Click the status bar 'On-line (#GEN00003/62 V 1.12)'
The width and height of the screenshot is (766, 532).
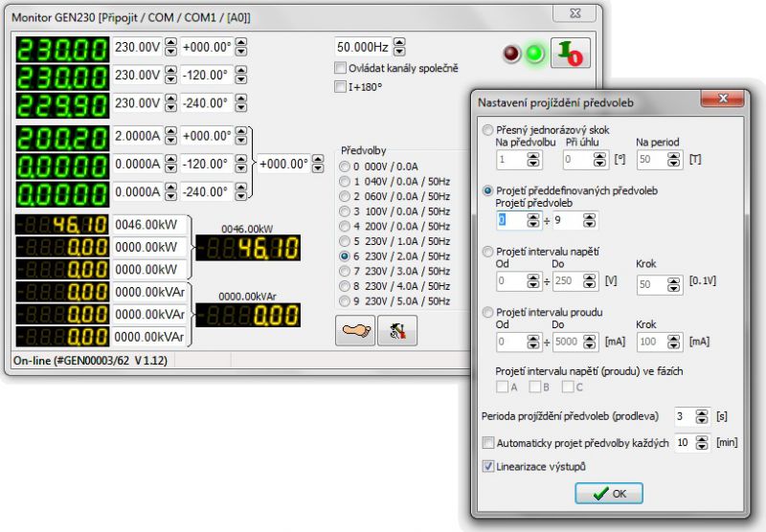click(90, 361)
